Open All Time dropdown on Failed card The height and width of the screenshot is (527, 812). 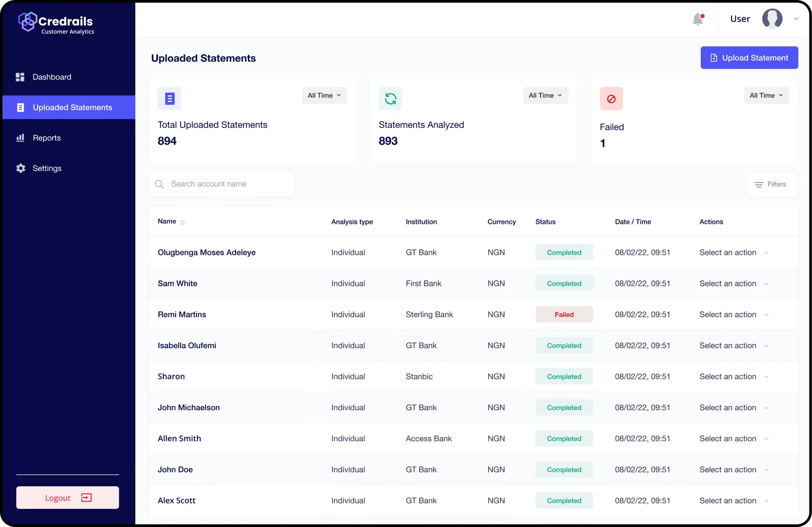pos(766,95)
